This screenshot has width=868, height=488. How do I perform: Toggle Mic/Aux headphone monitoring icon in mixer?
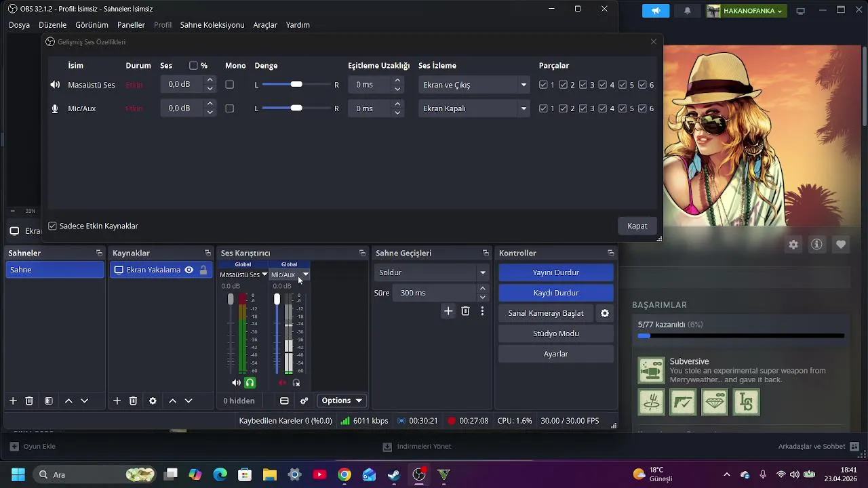(296, 383)
